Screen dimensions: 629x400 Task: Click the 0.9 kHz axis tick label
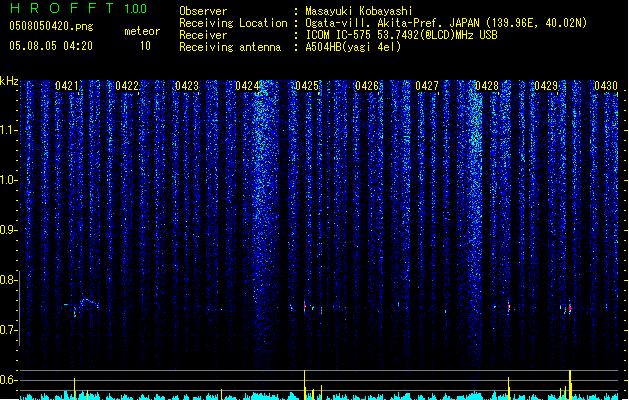(x=7, y=230)
